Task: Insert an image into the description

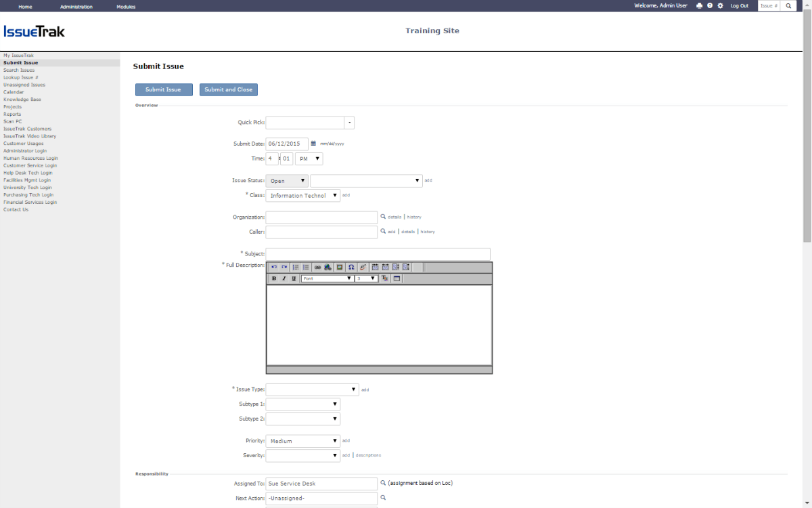Action: [339, 267]
